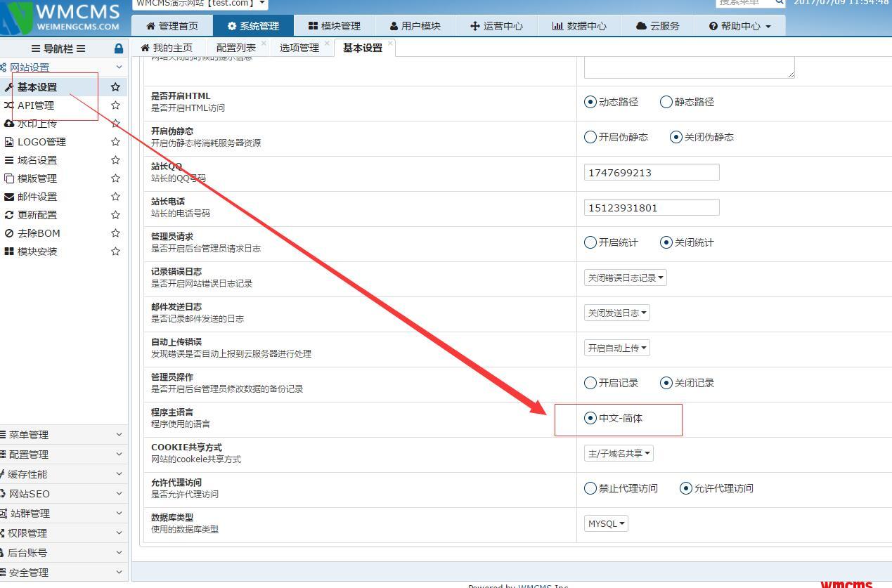This screenshot has height=588, width=892.
Task: Click the 去除BOM sidebar icon
Action: tap(9, 233)
